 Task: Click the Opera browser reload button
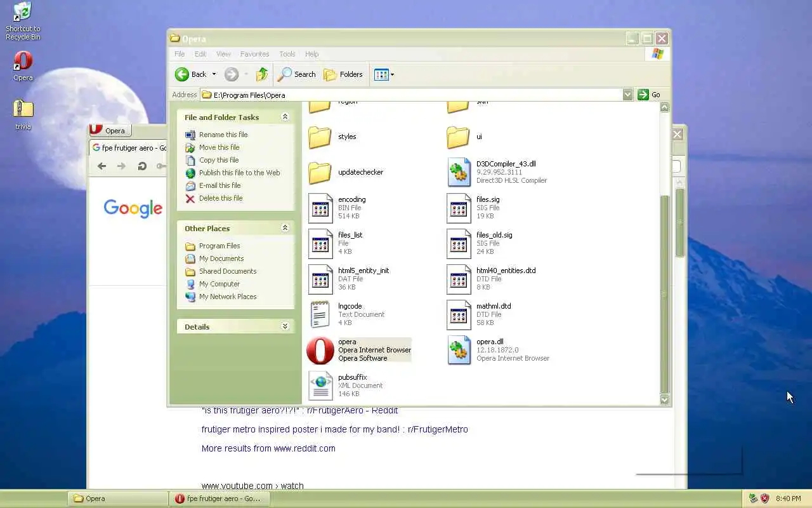tap(142, 166)
